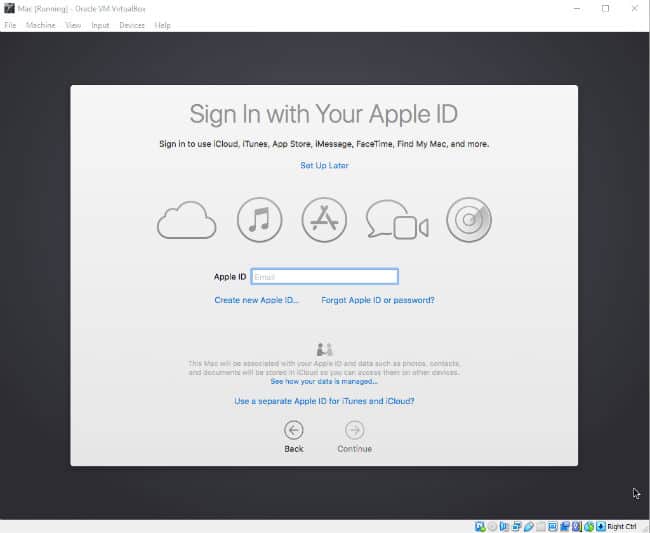Click the privacy handshake icon
This screenshot has height=533, width=650.
[x=324, y=349]
